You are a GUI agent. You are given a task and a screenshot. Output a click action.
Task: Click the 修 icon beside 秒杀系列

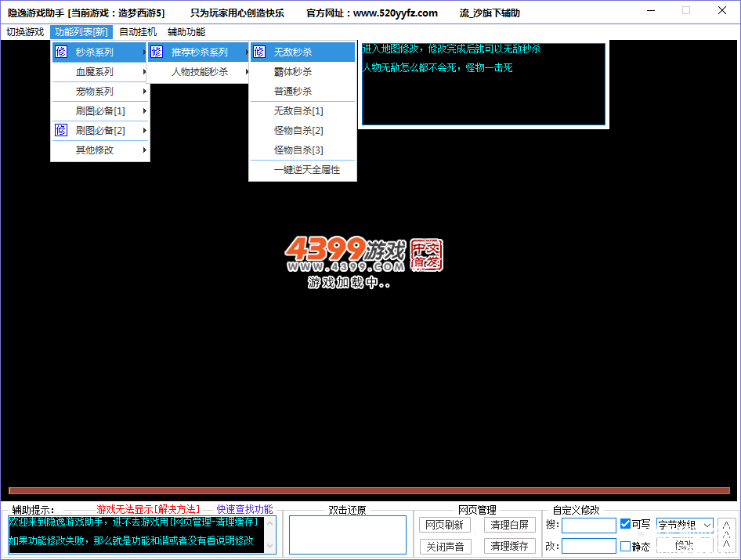tap(61, 52)
